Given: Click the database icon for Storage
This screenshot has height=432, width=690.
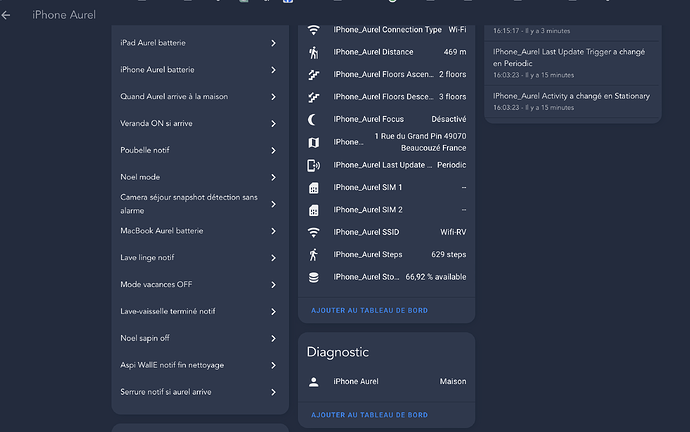Looking at the screenshot, I should (313, 277).
